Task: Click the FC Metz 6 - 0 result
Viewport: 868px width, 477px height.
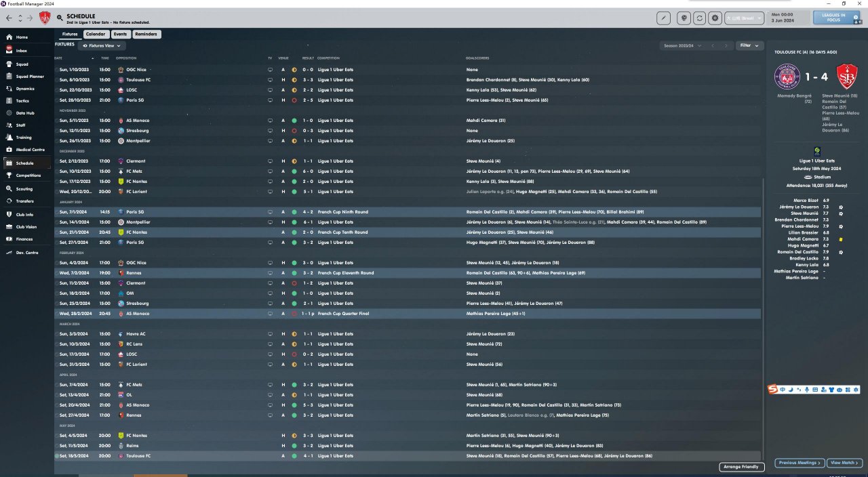Action: [308, 171]
